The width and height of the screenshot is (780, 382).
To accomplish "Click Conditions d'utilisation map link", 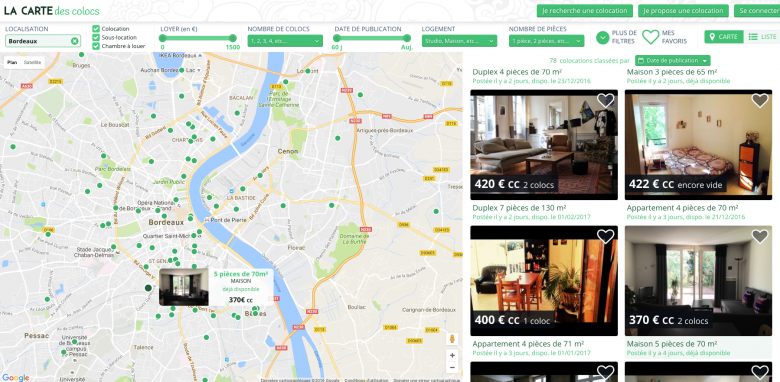I will click(x=366, y=380).
